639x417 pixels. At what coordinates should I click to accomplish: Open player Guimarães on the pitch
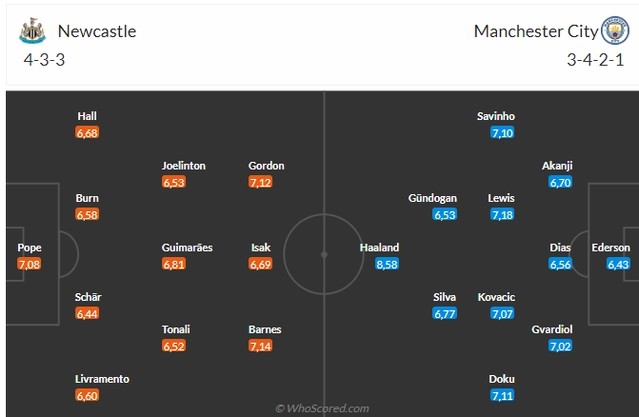187,247
